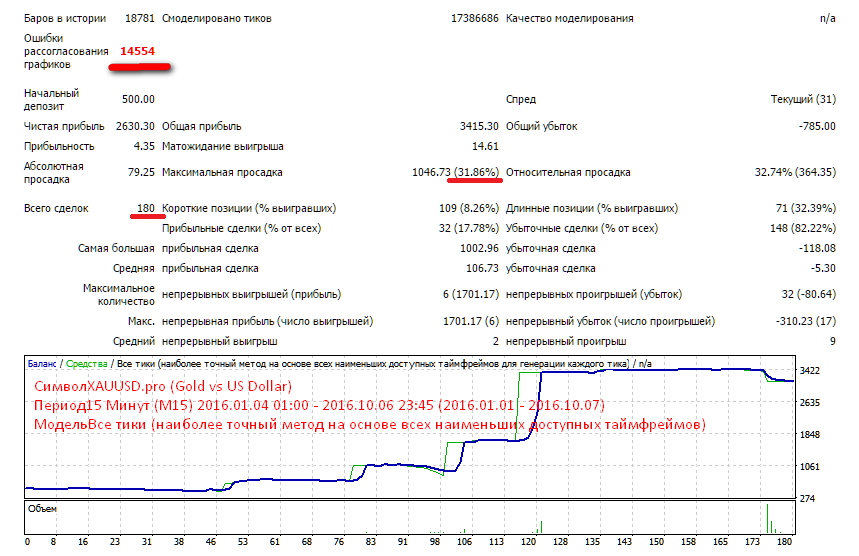Click the 120 trade number on x-axis
The width and height of the screenshot is (859, 556).
tap(528, 542)
